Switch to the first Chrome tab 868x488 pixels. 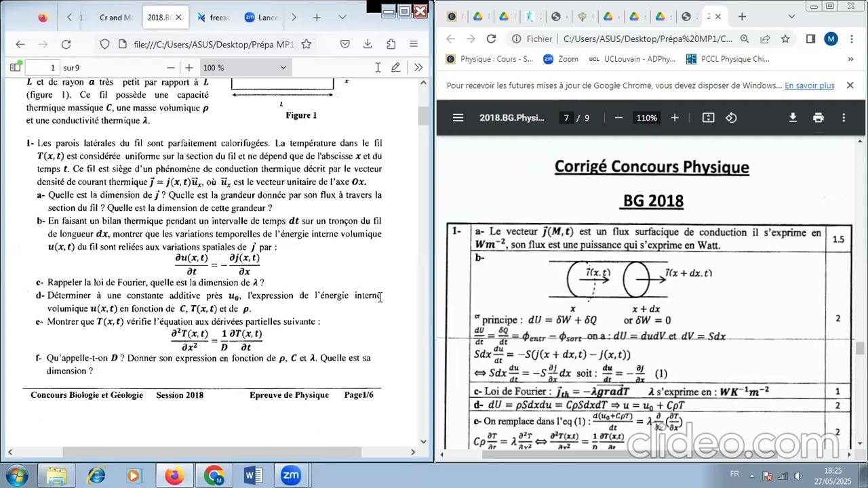point(452,16)
